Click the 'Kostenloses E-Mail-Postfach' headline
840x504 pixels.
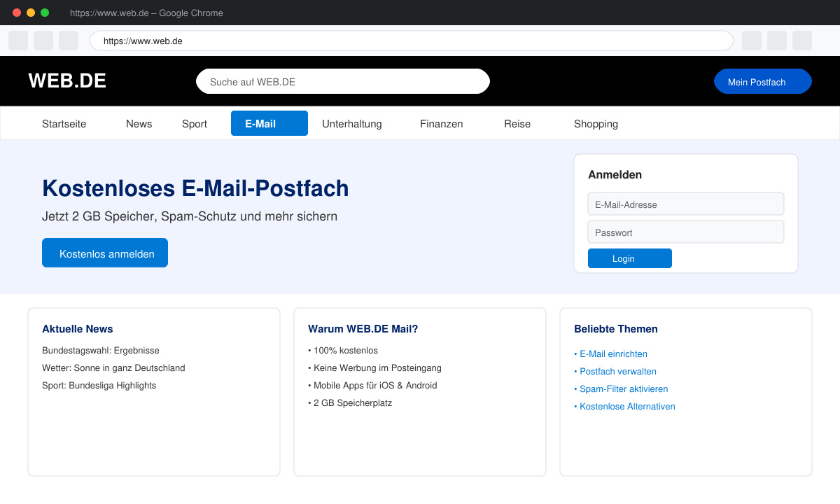tap(195, 188)
